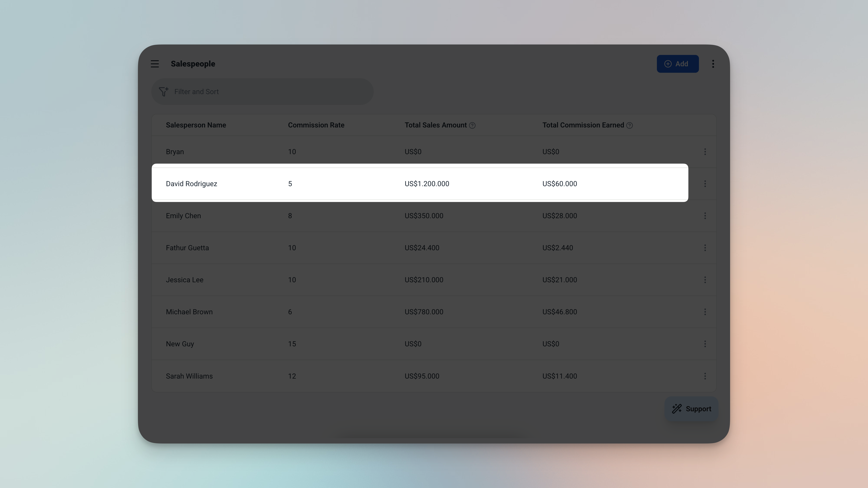868x488 pixels.
Task: Click the help icon beside Total Sales Amount
Action: coord(472,125)
